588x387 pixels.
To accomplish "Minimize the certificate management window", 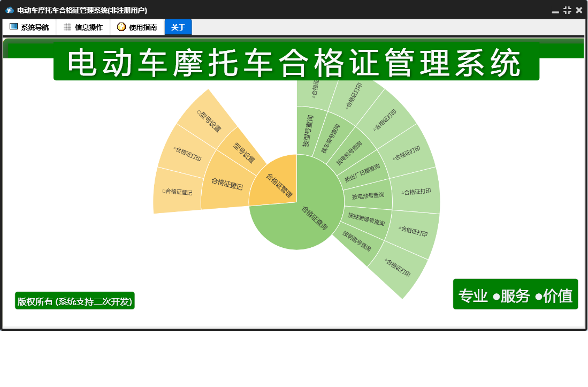I will point(555,11).
